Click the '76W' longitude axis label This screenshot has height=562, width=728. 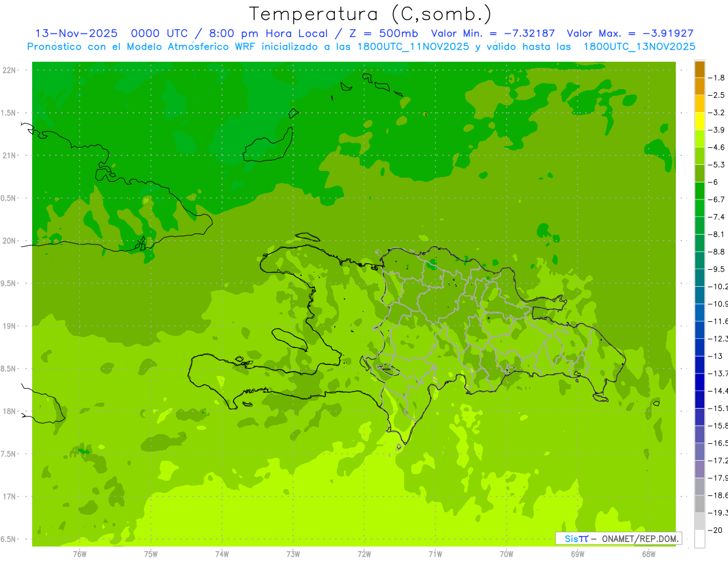pos(79,554)
